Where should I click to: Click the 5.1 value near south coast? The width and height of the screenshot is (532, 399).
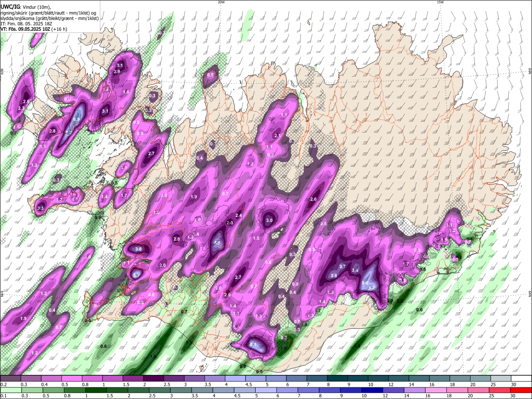(253, 345)
